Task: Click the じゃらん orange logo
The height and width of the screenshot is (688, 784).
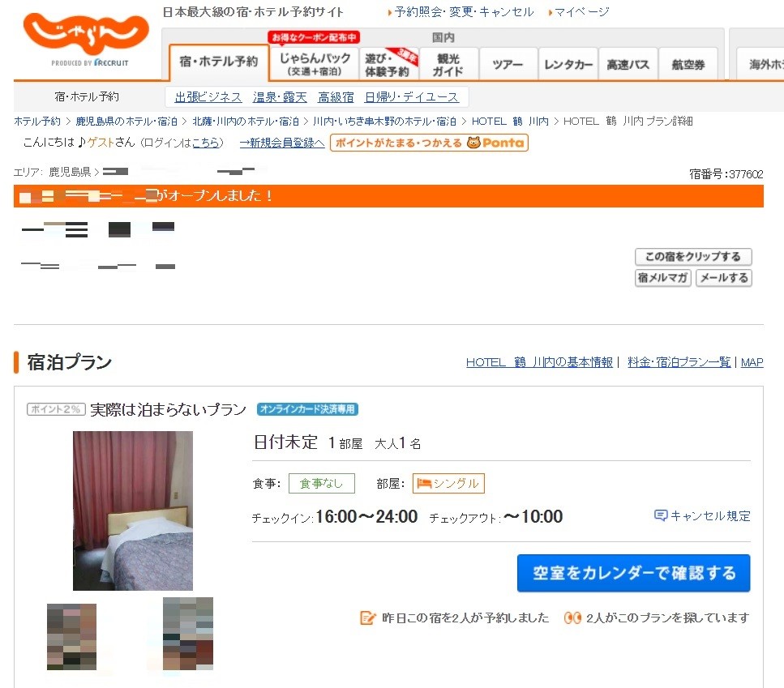Action: [84, 32]
